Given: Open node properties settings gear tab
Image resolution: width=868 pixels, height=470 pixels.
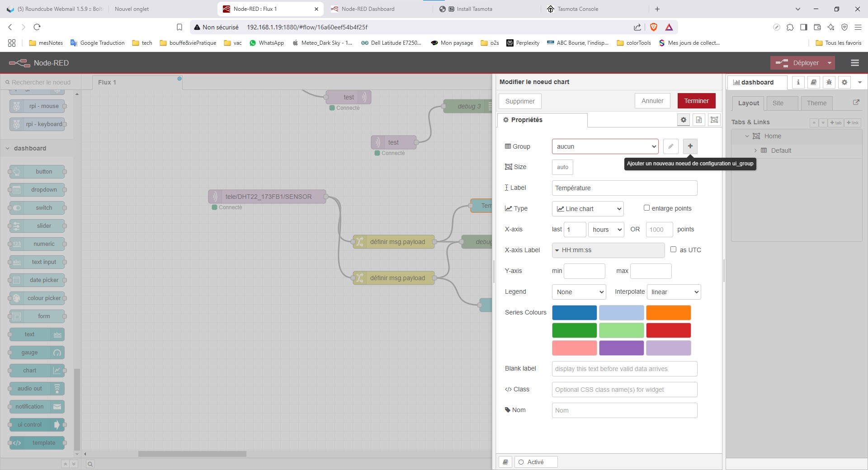Looking at the screenshot, I should (x=684, y=120).
